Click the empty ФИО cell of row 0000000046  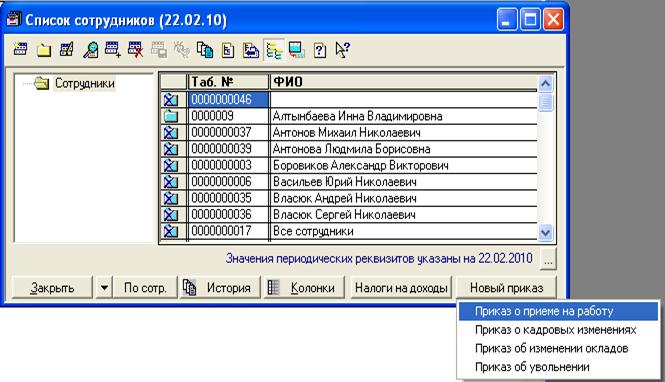pos(403,100)
